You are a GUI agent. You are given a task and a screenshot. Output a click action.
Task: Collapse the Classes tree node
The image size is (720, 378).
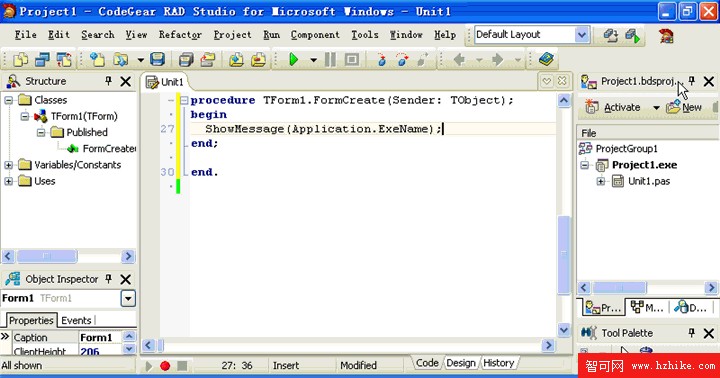tap(9, 100)
